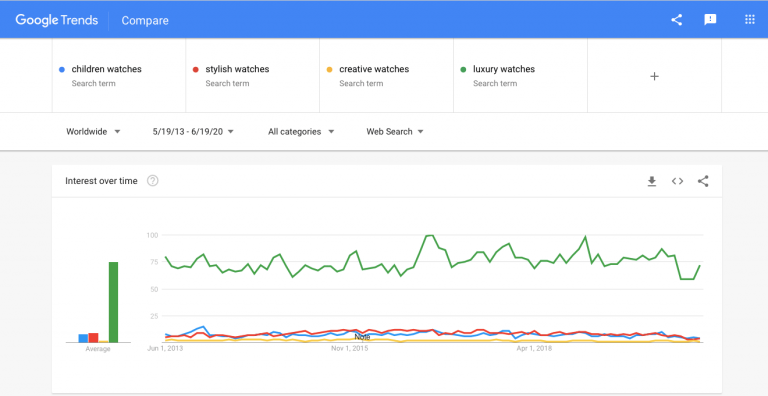
Task: Open the Web Search type dropdown
Action: tap(395, 131)
